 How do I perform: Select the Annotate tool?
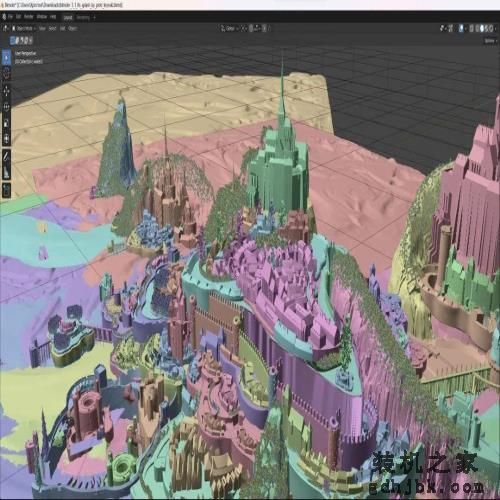[x=6, y=156]
